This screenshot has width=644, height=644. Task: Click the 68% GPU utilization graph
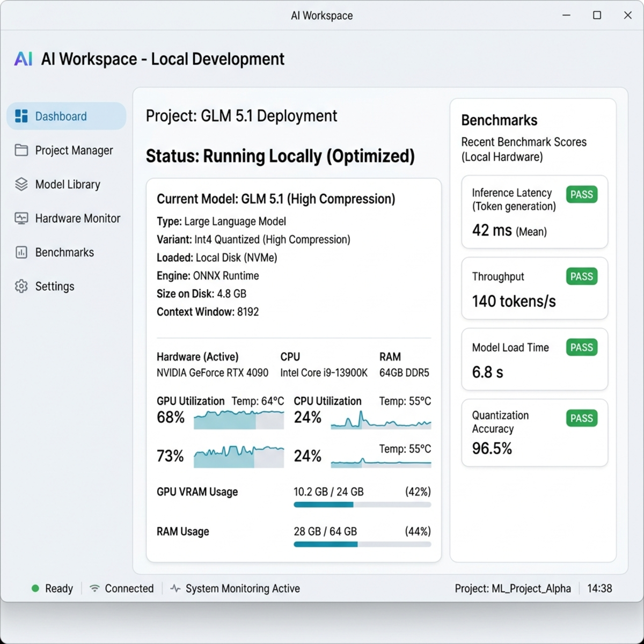[239, 419]
